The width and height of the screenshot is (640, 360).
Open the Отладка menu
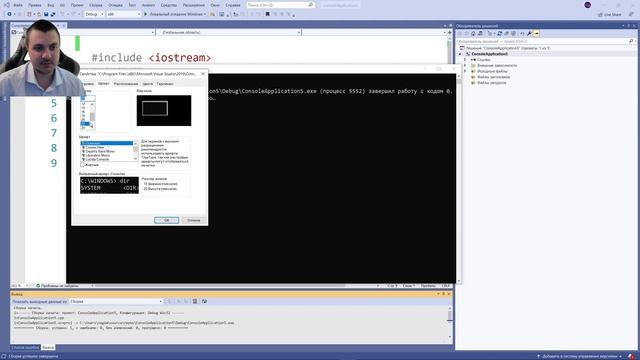(x=116, y=5)
